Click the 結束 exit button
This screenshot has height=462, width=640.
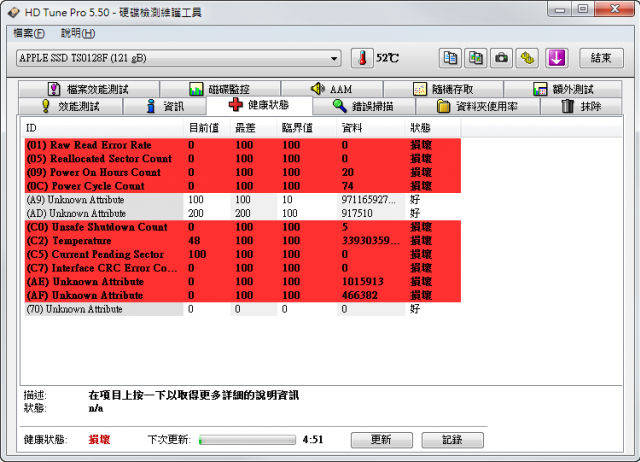[601, 58]
